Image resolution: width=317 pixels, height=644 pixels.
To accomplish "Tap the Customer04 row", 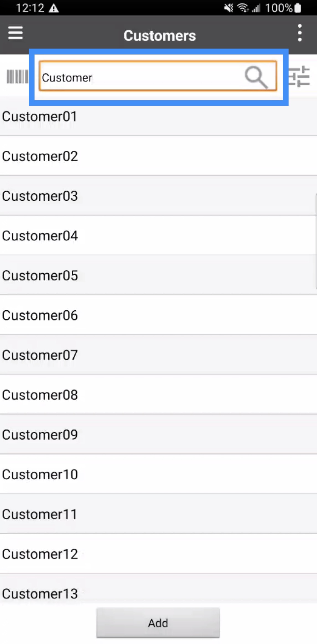I will [x=158, y=236].
